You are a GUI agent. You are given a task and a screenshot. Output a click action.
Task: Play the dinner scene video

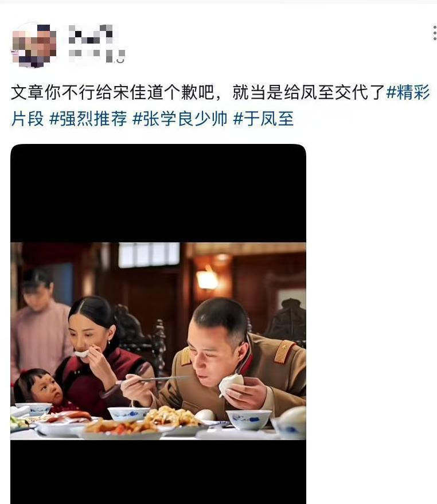(x=158, y=341)
